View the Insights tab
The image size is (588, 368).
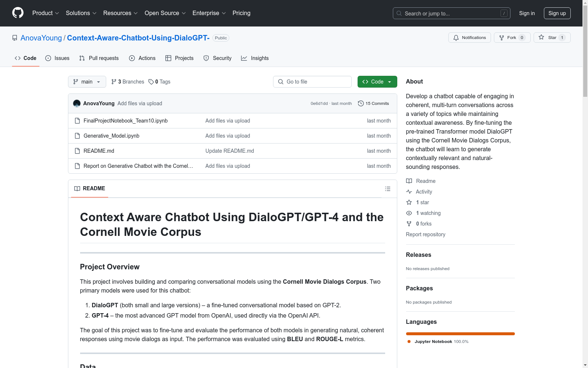pos(255,58)
